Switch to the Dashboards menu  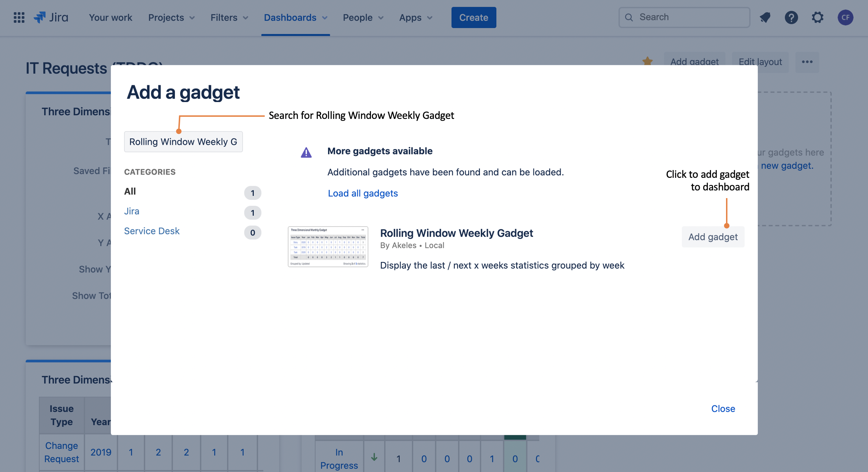coord(295,17)
